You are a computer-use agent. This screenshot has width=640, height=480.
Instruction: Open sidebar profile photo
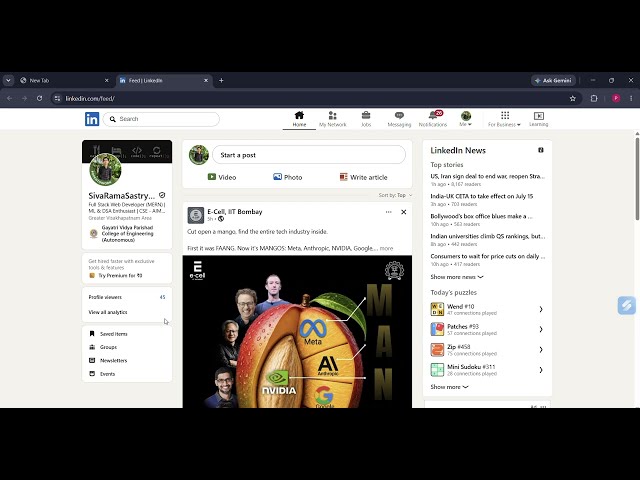pyautogui.click(x=105, y=170)
